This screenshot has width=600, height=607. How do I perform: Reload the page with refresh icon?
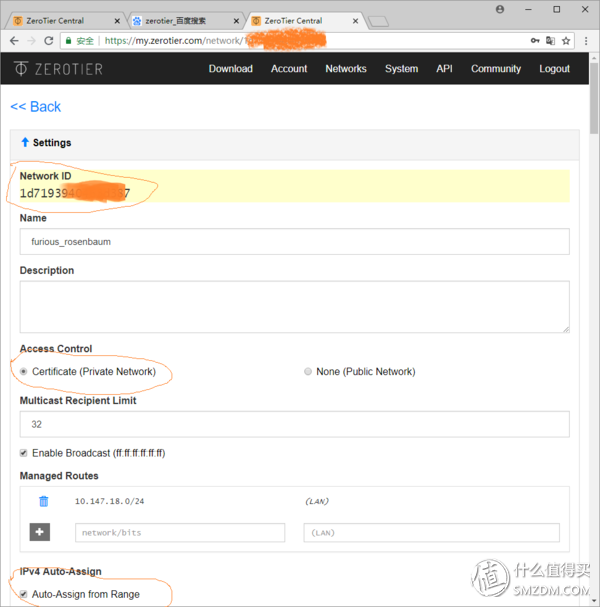point(49,41)
